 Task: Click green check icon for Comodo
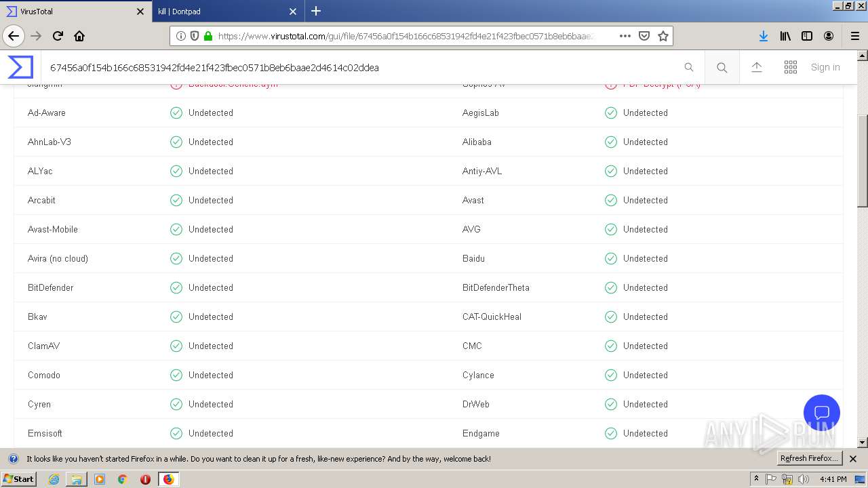(x=176, y=375)
